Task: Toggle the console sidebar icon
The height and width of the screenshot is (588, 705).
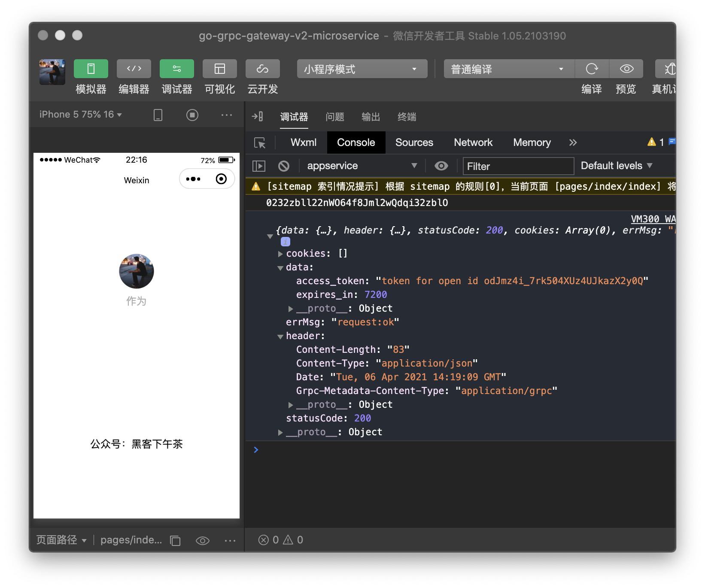Action: pos(259,166)
